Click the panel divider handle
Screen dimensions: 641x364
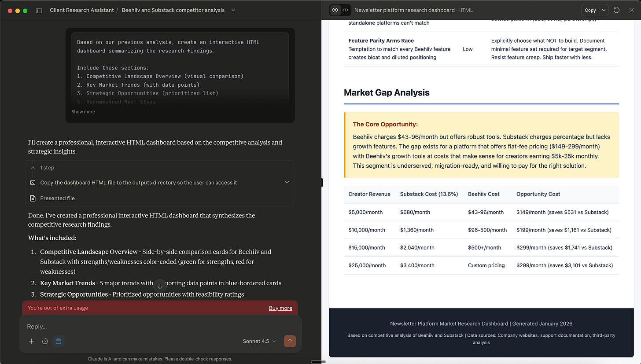pos(322,182)
